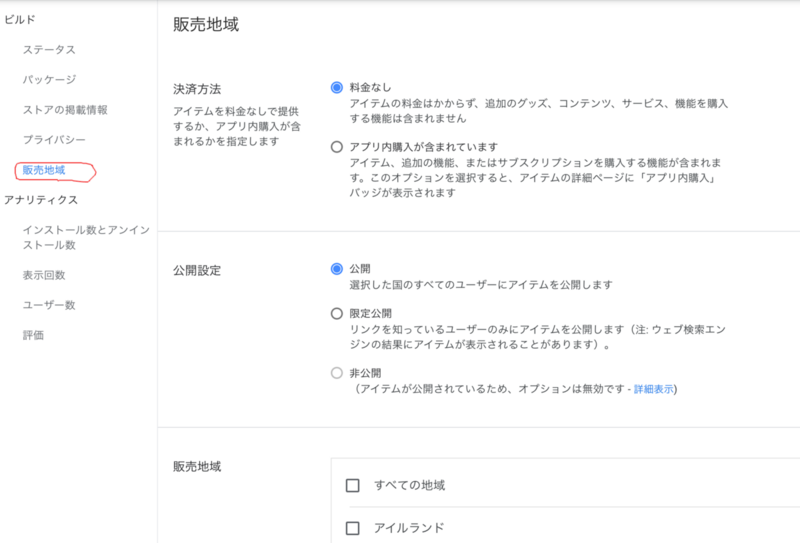Open ユーザー数 analytics page
The image size is (800, 543).
[49, 305]
